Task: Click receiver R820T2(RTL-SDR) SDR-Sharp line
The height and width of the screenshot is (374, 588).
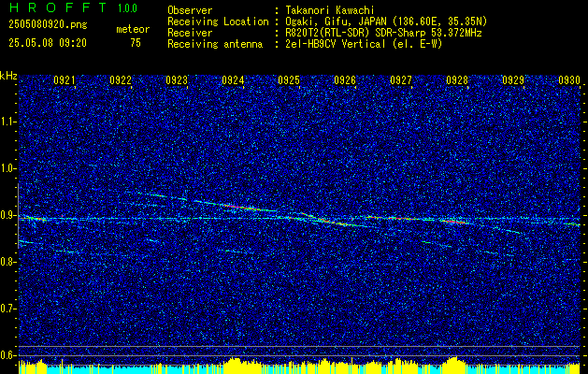Action: click(x=383, y=33)
